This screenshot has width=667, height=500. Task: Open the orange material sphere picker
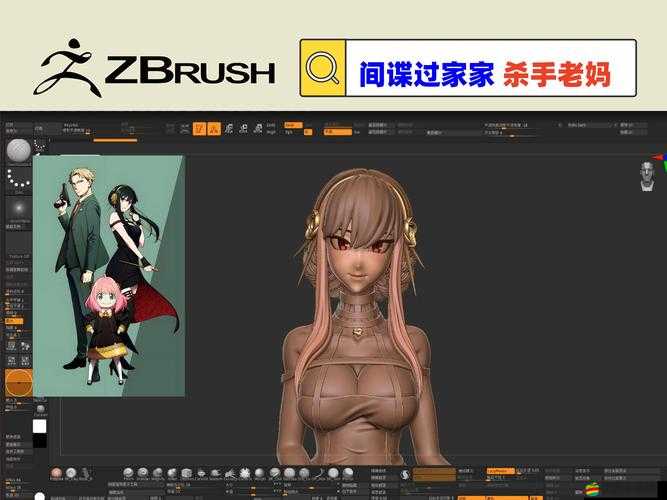(19, 383)
